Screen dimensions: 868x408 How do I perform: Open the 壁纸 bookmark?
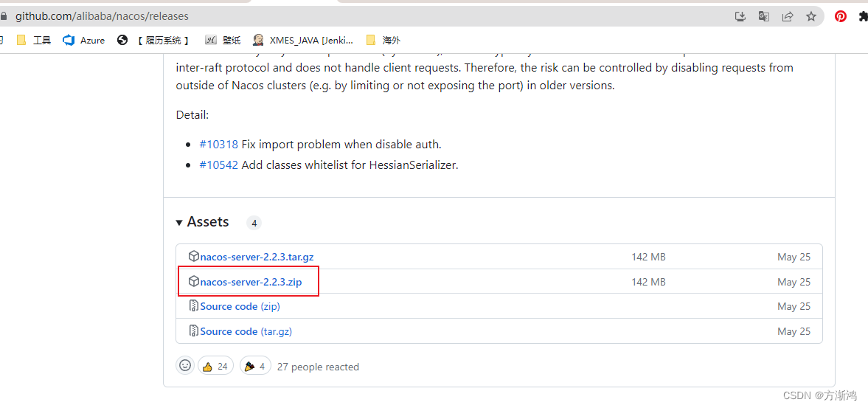(x=223, y=40)
